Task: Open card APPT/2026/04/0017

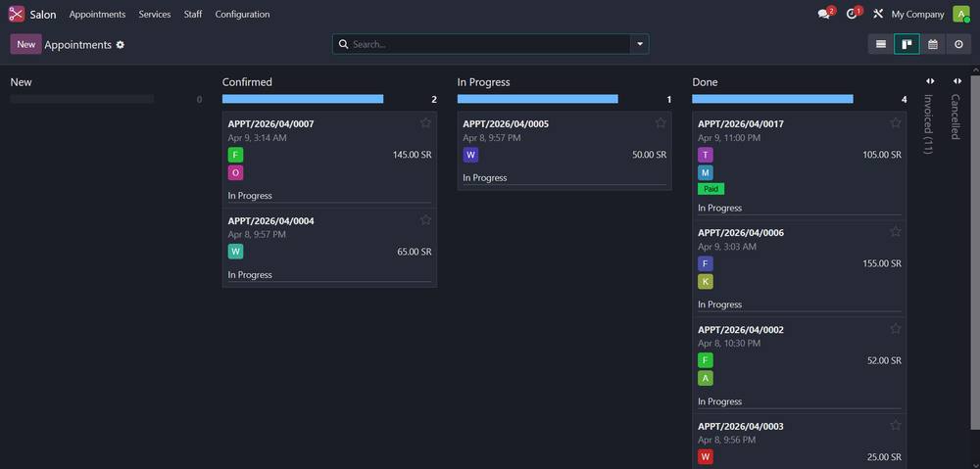Action: coord(800,165)
